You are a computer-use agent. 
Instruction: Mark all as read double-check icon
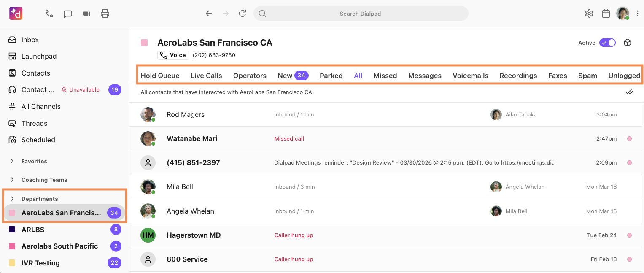(629, 92)
